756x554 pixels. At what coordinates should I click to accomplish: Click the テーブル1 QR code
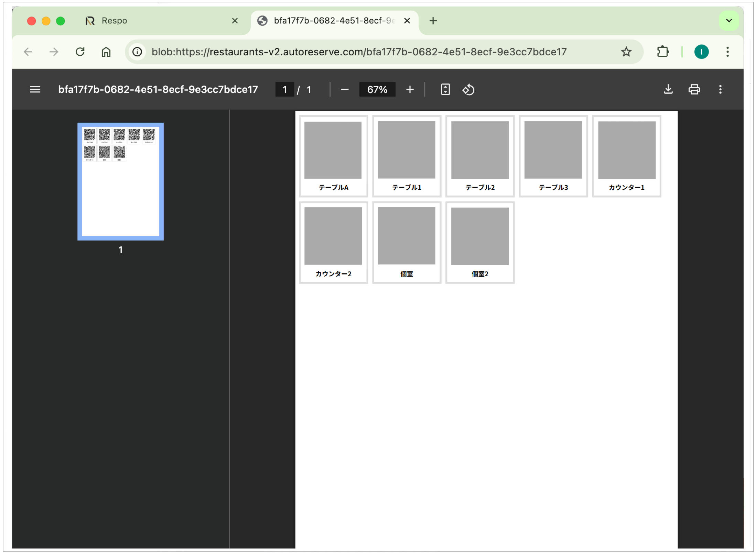pyautogui.click(x=407, y=150)
